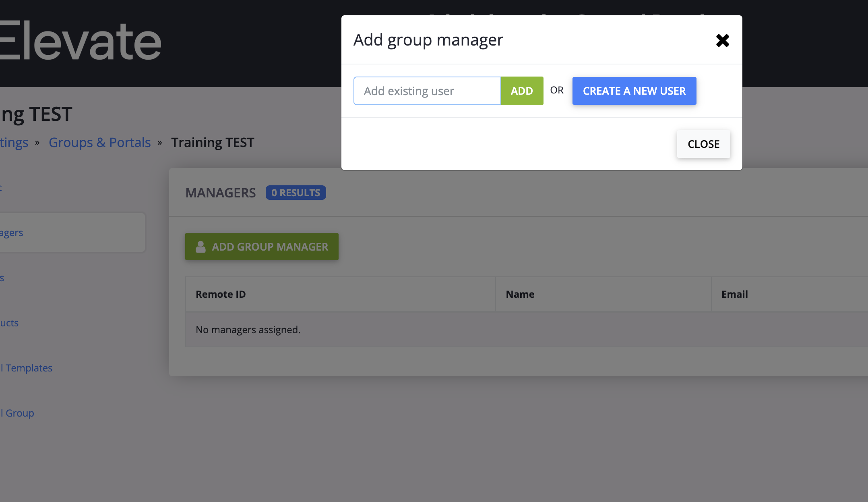Select the Managers sidebar item

12,232
